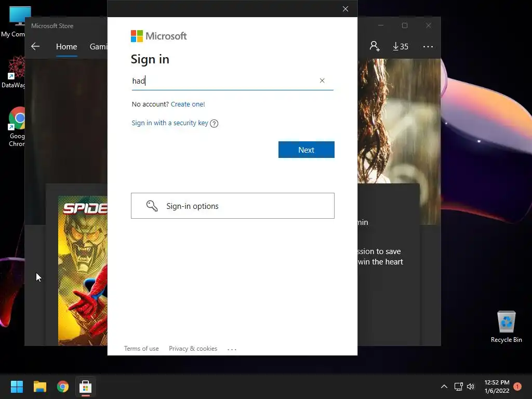Open volume tray icon
Screen dimensions: 532x399
pyautogui.click(x=471, y=387)
